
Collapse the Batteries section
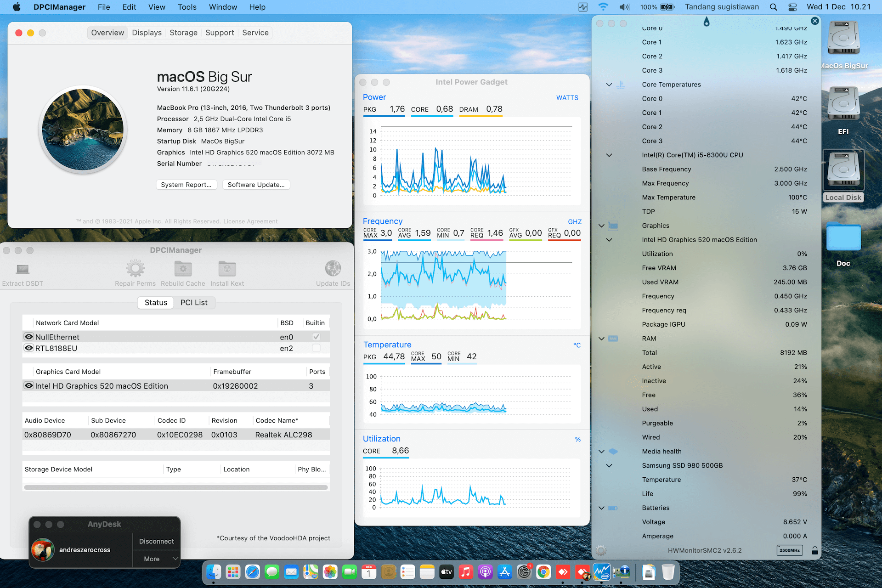click(601, 508)
